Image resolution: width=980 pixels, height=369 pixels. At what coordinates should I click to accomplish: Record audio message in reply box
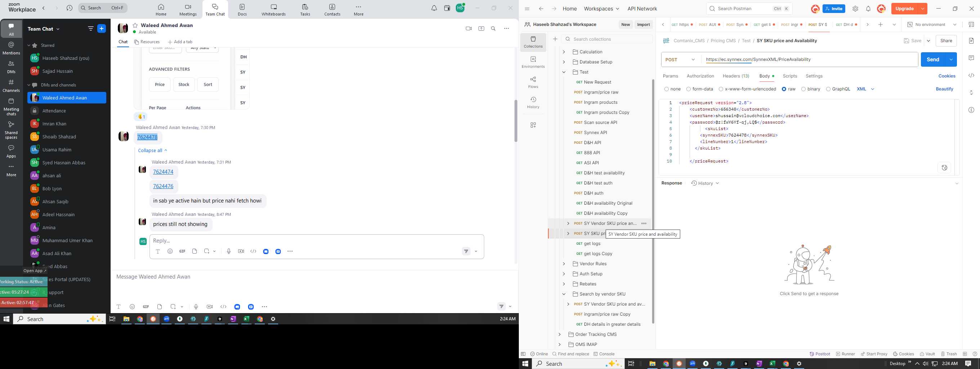click(229, 251)
